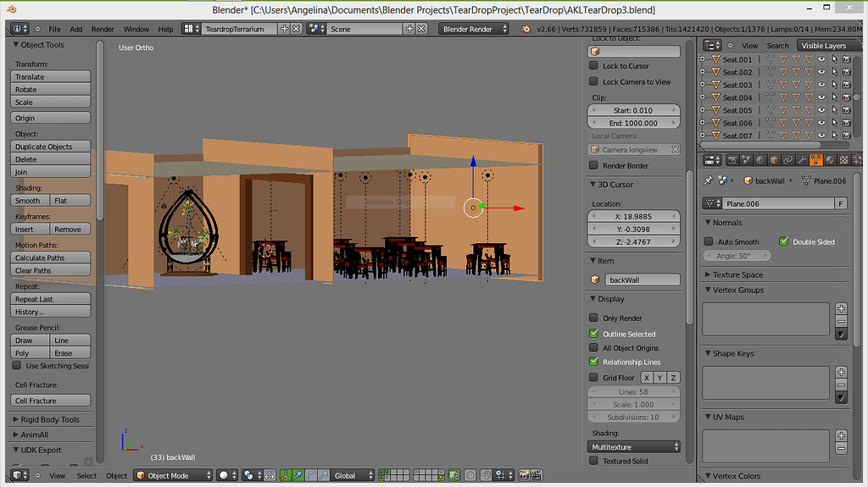Click the Calculate Paths button

[x=50, y=257]
